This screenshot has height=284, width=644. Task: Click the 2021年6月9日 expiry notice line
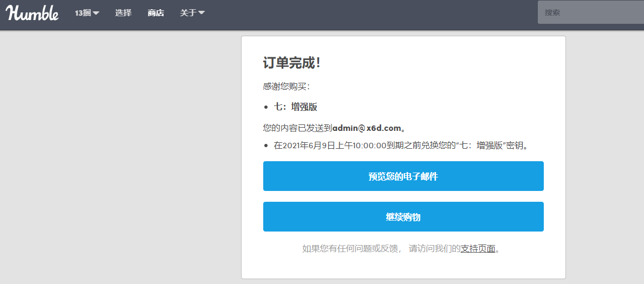click(x=400, y=146)
